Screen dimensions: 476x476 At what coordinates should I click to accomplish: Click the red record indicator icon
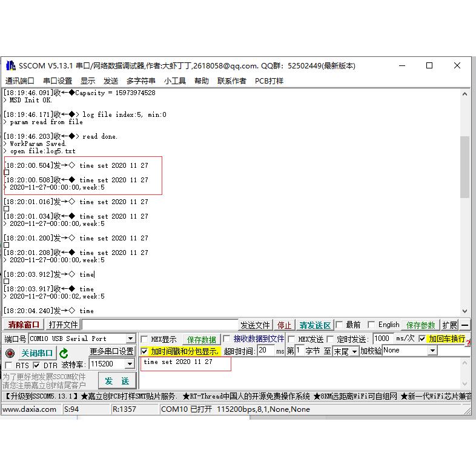tap(10, 353)
